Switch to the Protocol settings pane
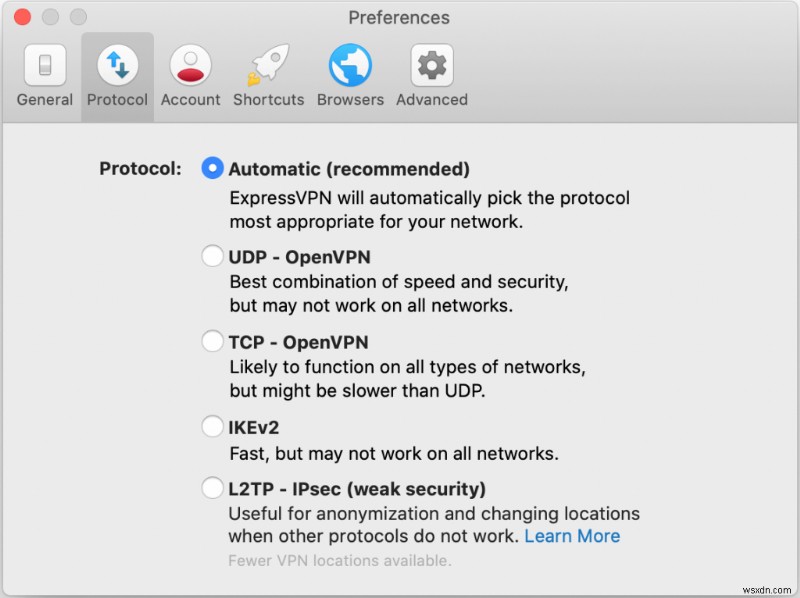Viewport: 800px width, 598px height. 117,70
